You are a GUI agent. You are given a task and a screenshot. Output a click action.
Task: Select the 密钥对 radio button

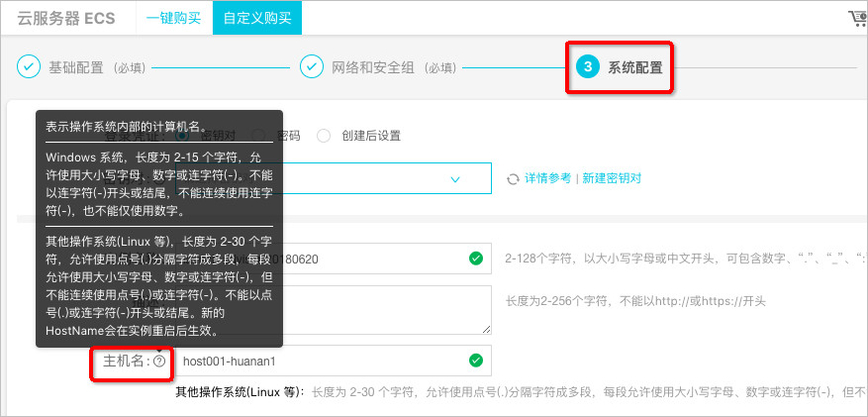click(x=182, y=135)
